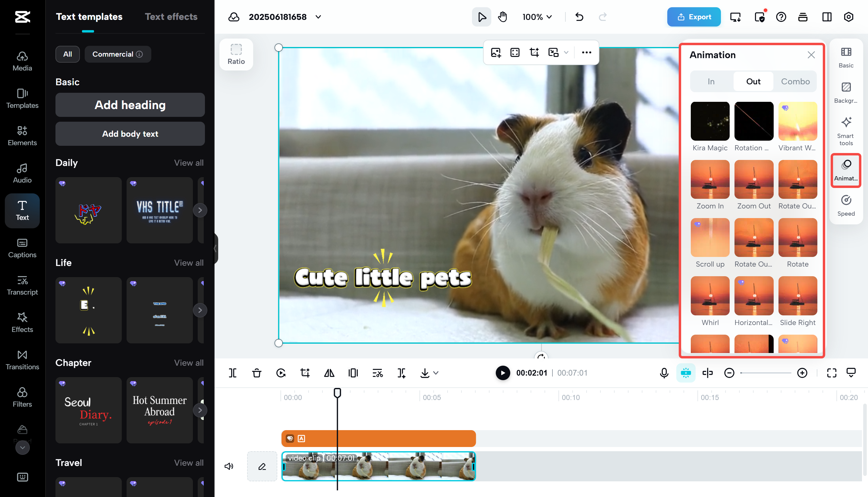Open View all for Daily templates
This screenshot has width=868, height=497.
coord(188,163)
